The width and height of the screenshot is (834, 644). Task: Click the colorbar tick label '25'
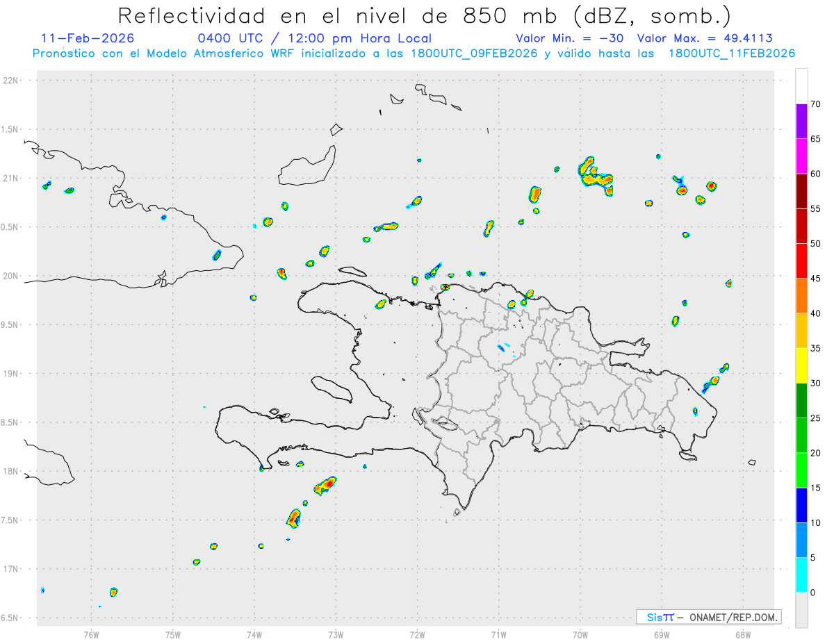(x=816, y=418)
